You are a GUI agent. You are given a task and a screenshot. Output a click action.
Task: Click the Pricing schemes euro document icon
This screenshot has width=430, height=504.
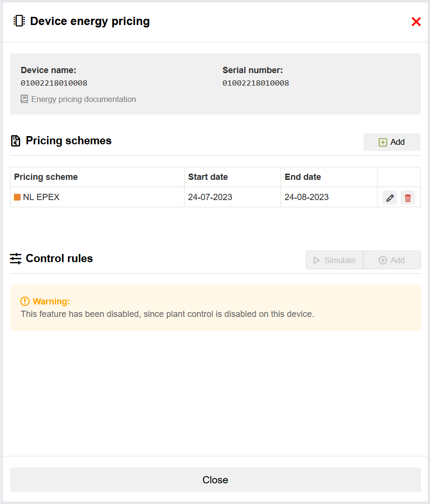click(15, 141)
